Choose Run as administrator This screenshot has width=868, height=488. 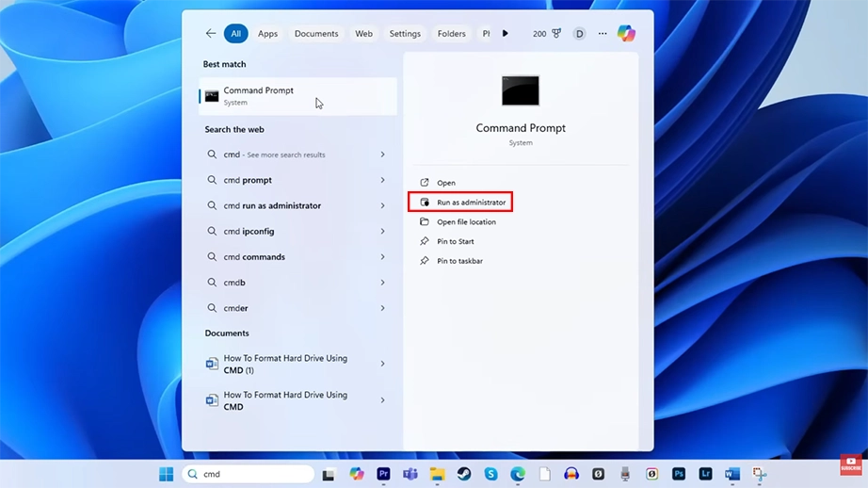point(460,203)
